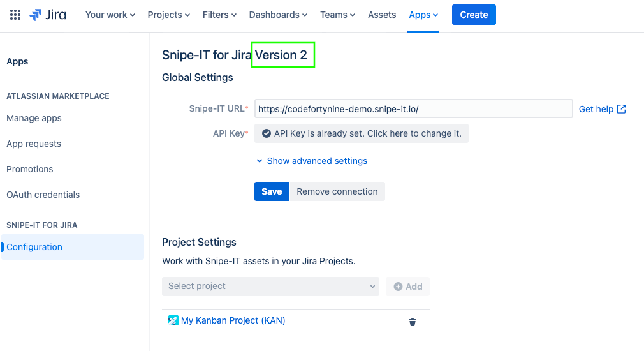
Task: Open the Get help link
Action: pyautogui.click(x=602, y=109)
